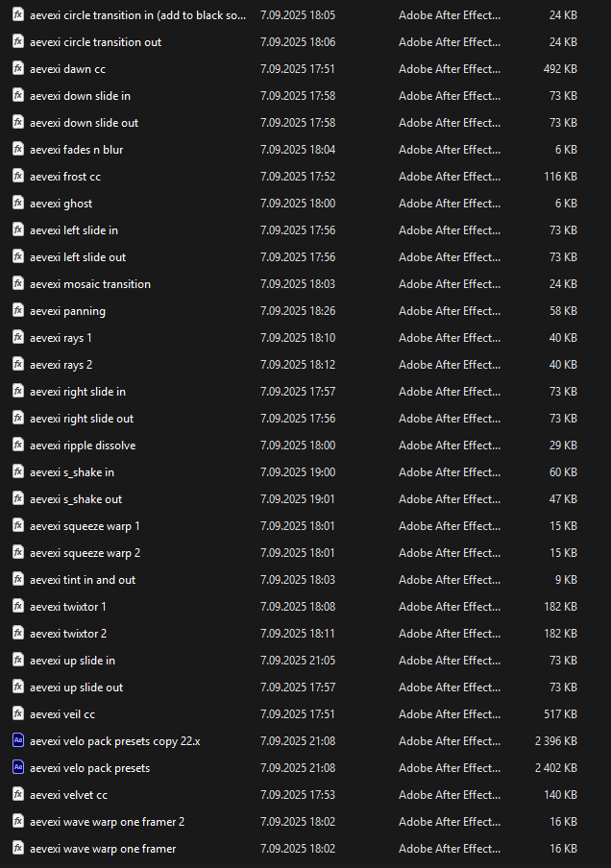Click the 2 402 KB size value
This screenshot has width=611, height=868.
tap(556, 768)
